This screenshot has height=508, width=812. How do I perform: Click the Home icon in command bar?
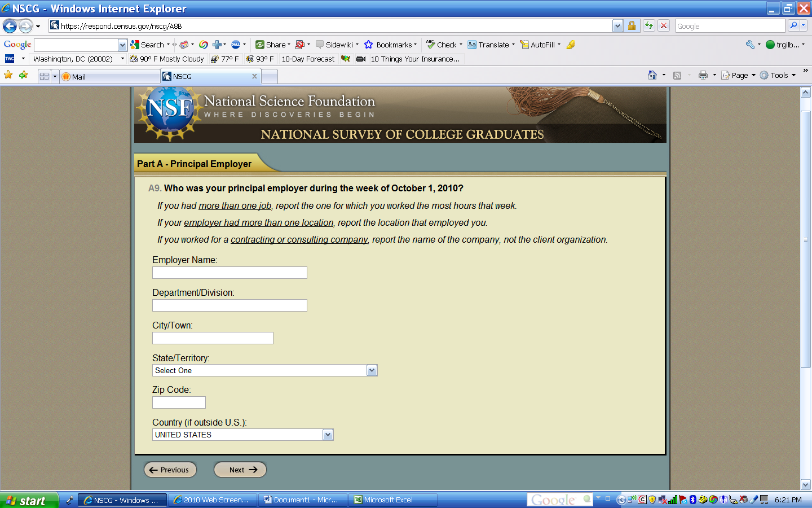coord(652,75)
